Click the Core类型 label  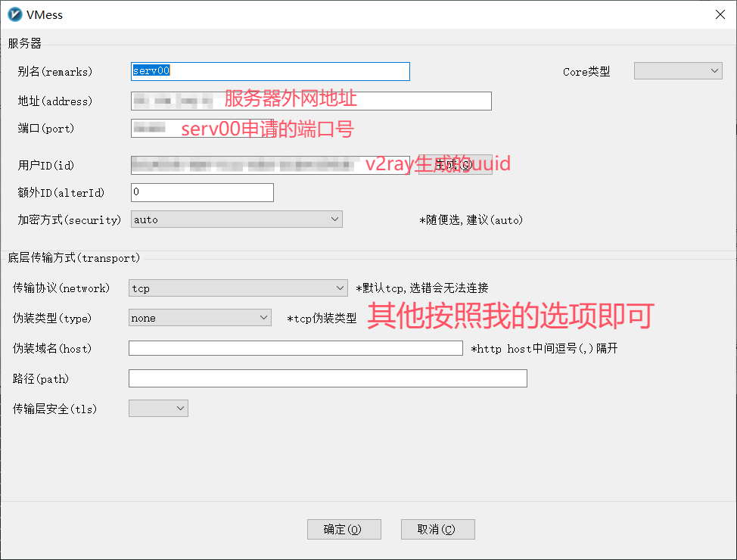pos(586,71)
